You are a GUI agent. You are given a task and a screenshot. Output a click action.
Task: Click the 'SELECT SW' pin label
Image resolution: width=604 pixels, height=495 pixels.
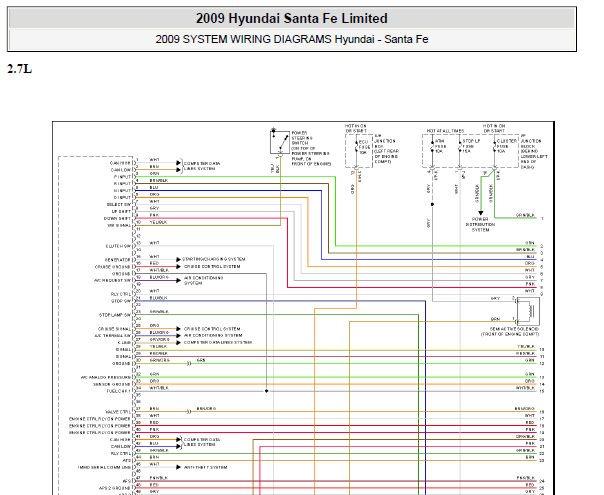pos(119,205)
